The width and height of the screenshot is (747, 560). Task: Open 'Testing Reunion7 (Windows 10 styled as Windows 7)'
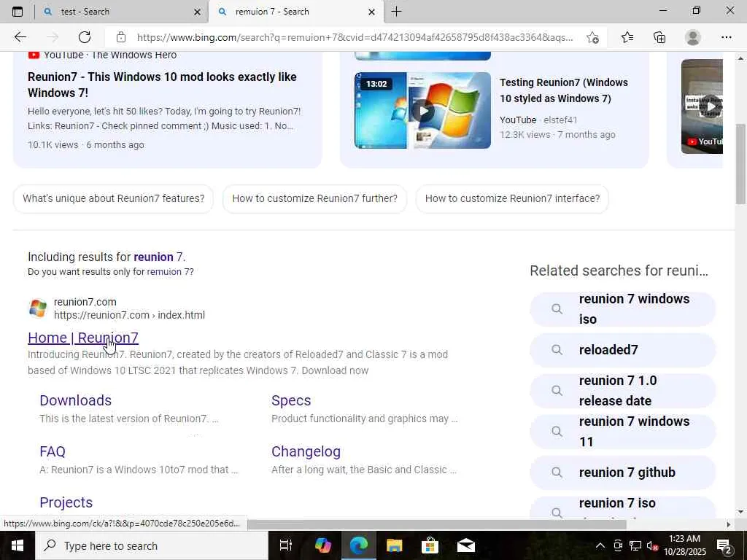click(x=564, y=90)
